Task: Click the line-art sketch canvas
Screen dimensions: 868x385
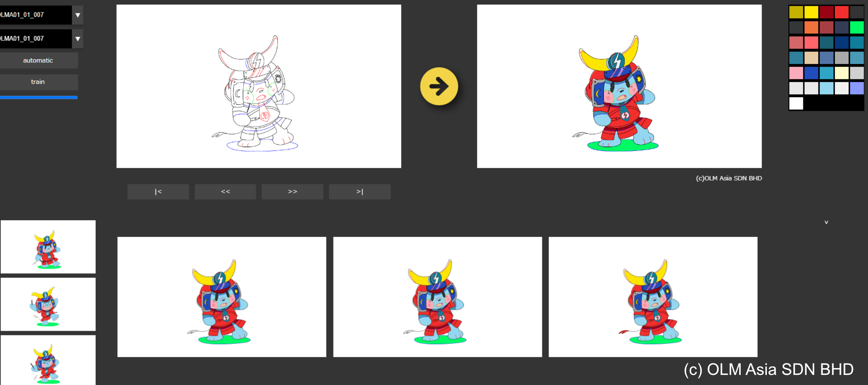Action: (259, 86)
